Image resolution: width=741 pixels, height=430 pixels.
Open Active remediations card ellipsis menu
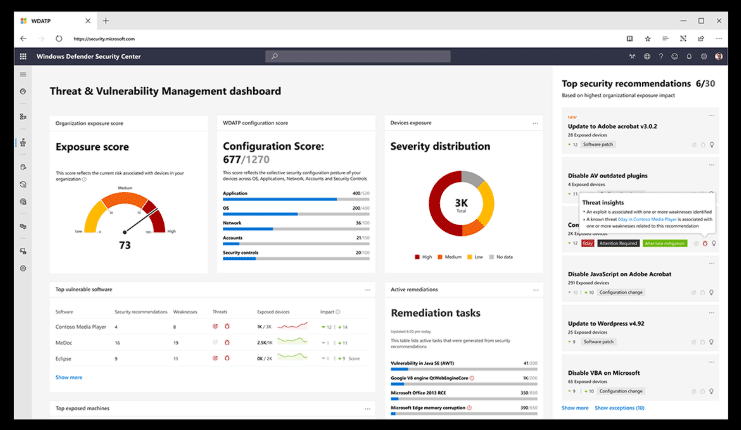coord(535,290)
